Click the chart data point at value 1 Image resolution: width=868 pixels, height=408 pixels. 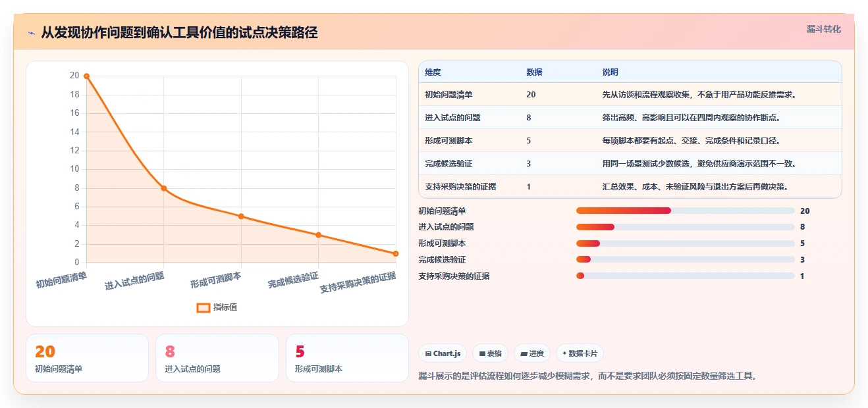tap(396, 253)
